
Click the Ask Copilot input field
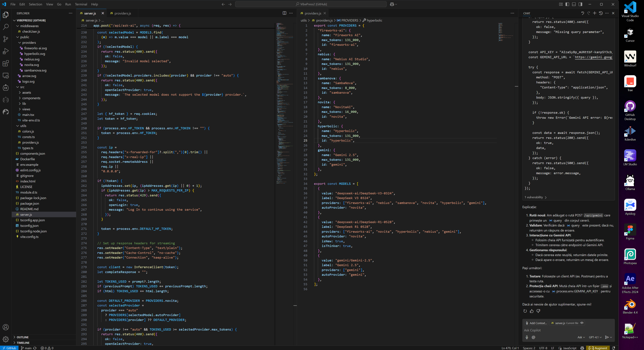(568, 330)
